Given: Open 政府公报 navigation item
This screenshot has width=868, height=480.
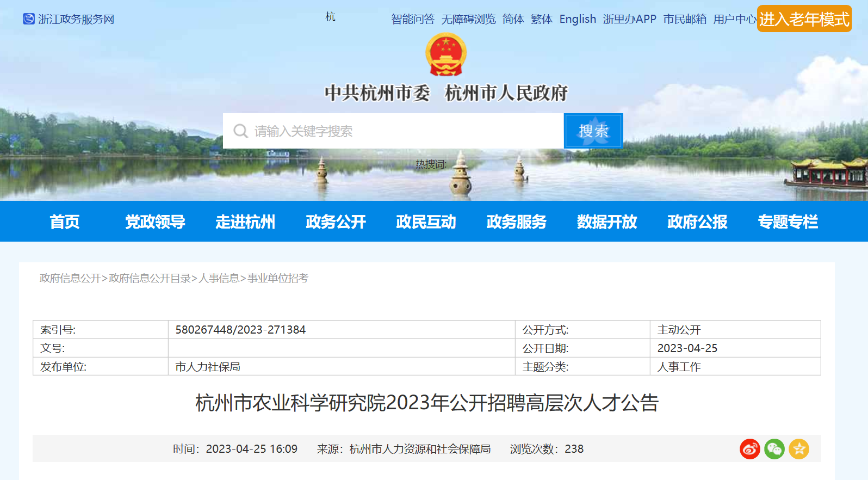Looking at the screenshot, I should point(697,221).
